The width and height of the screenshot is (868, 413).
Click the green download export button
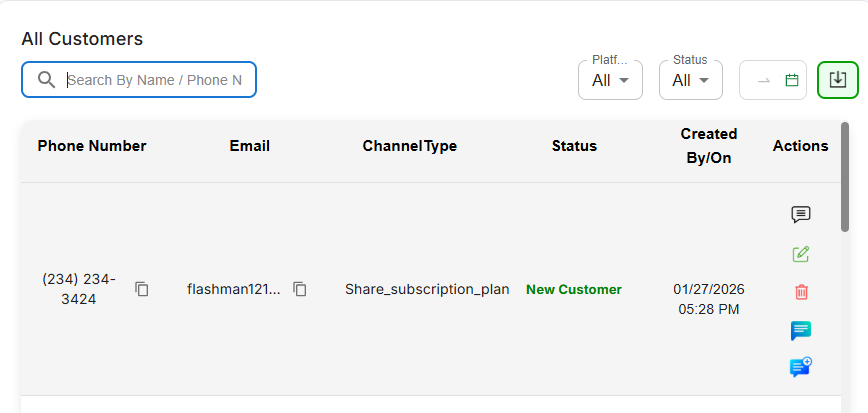point(838,80)
